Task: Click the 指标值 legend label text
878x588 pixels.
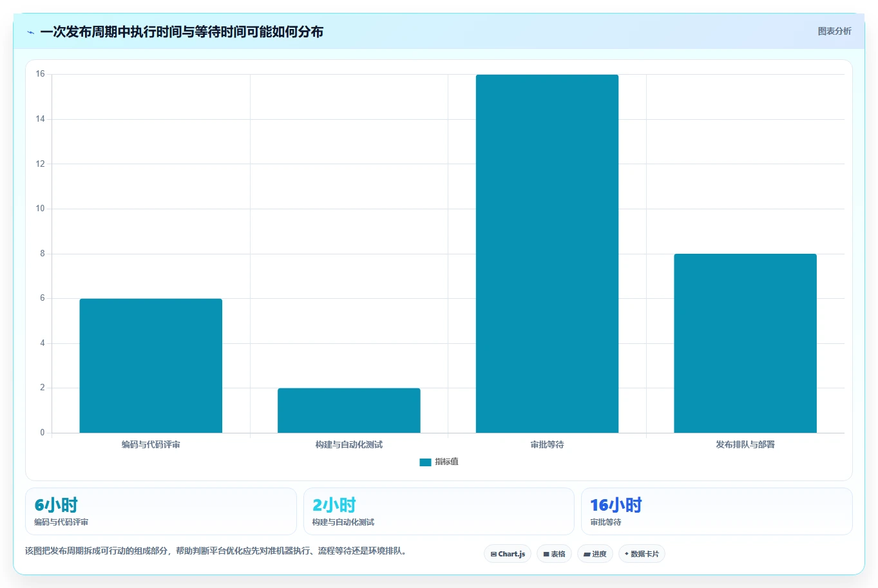Action: point(446,462)
